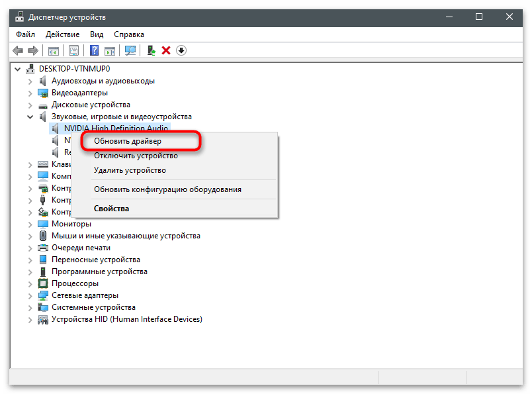Image resolution: width=532 pixels, height=394 pixels.
Task: Open the Действие menu
Action: click(x=62, y=34)
